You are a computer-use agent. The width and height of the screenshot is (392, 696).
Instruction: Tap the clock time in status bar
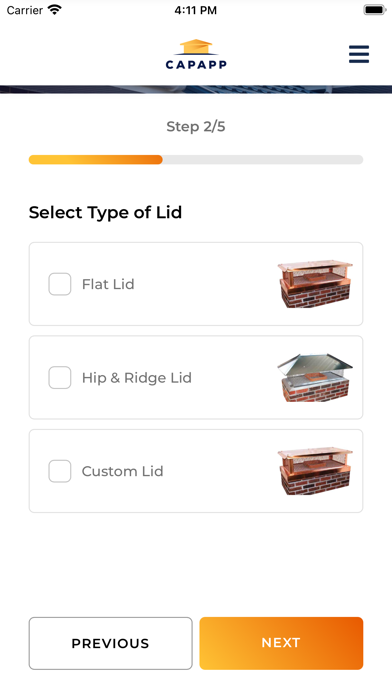[196, 10]
